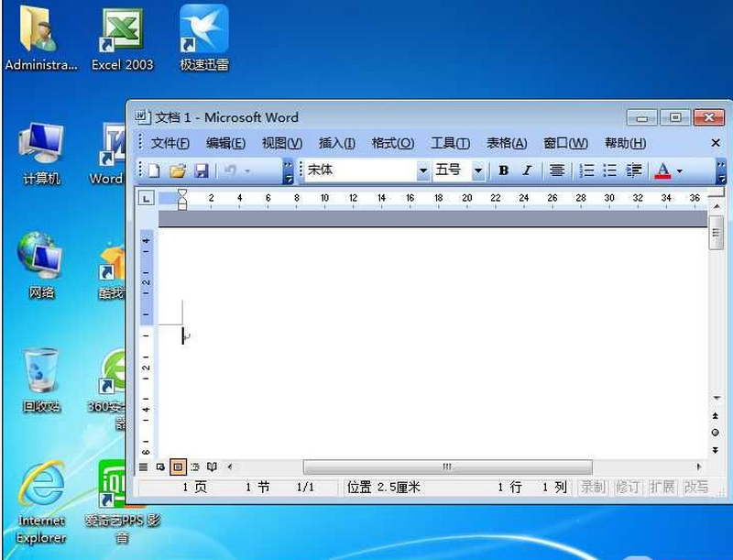Select the 计算机 desktop icon
Image resolution: width=733 pixels, height=560 pixels.
[x=41, y=154]
